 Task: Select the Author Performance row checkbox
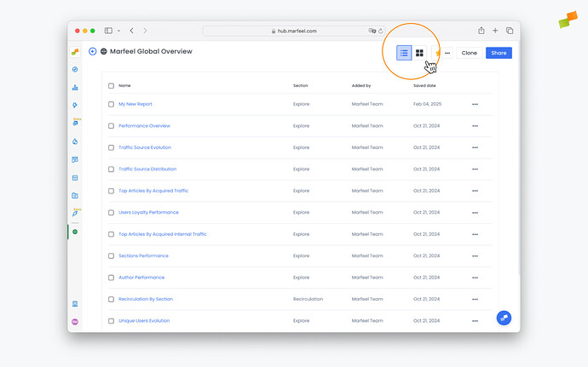tap(111, 278)
